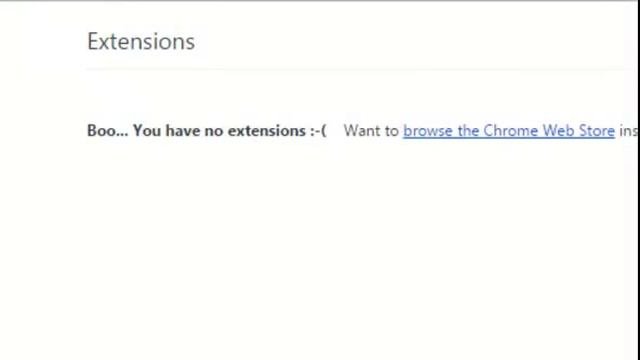This screenshot has height=360, width=640.
Task: Click the word 'have' in the bold message
Action: point(183,131)
